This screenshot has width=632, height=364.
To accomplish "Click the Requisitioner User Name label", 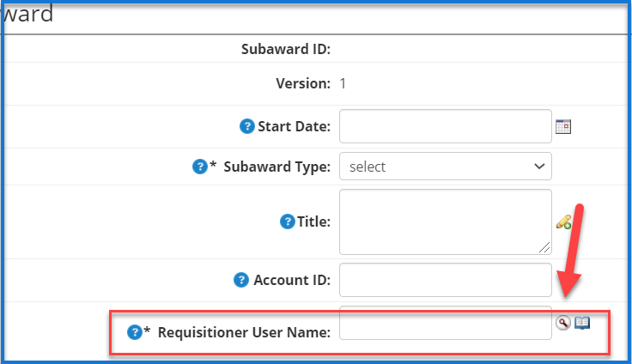I will pos(244,332).
